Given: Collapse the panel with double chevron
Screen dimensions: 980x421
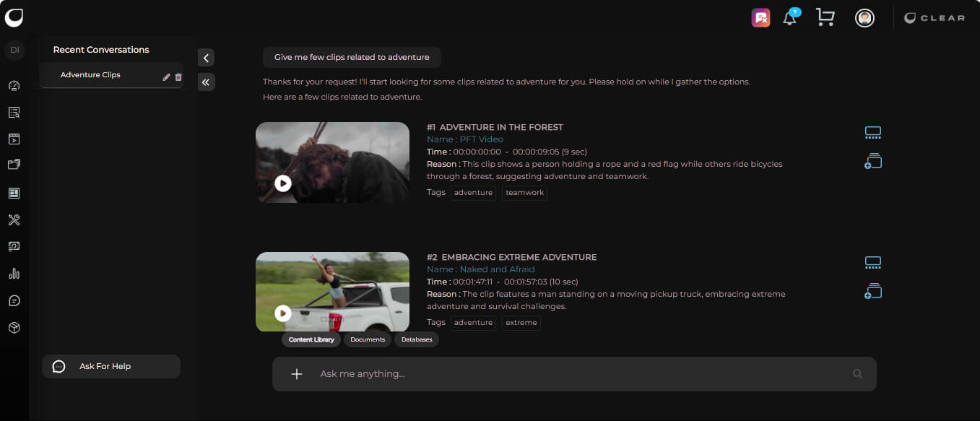Looking at the screenshot, I should point(206,82).
